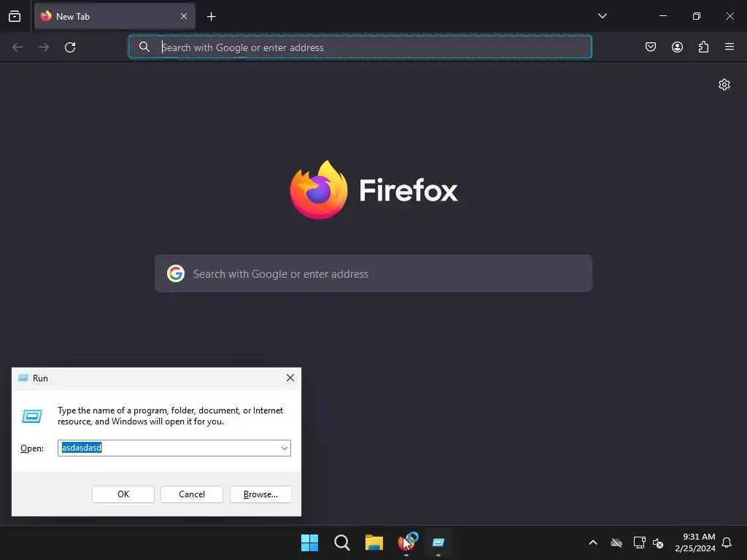Close the New Tab tab
Screen dimensions: 747x560
point(184,16)
